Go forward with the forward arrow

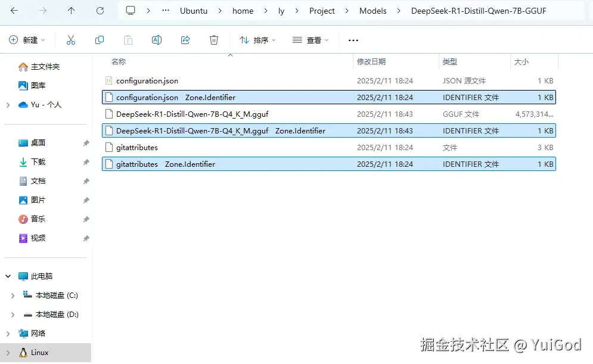coord(43,11)
